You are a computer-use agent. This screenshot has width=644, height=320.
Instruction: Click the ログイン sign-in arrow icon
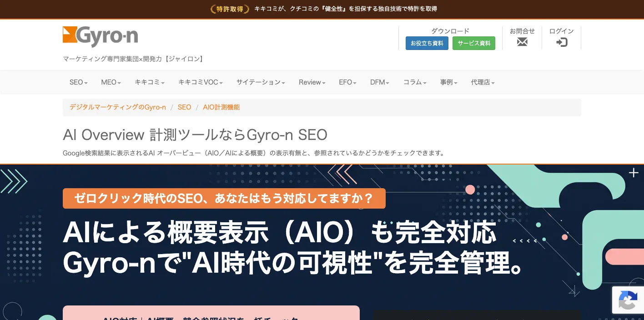(562, 42)
